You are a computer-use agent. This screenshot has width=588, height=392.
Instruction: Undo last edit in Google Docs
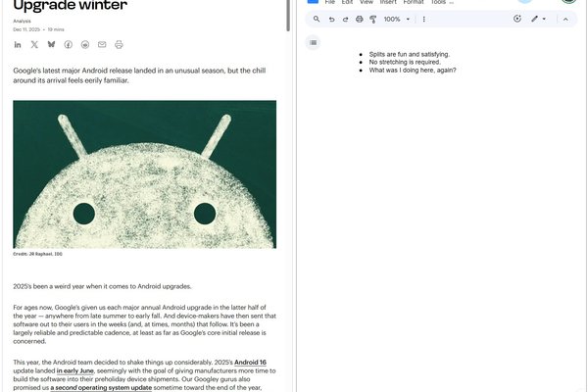pyautogui.click(x=331, y=20)
